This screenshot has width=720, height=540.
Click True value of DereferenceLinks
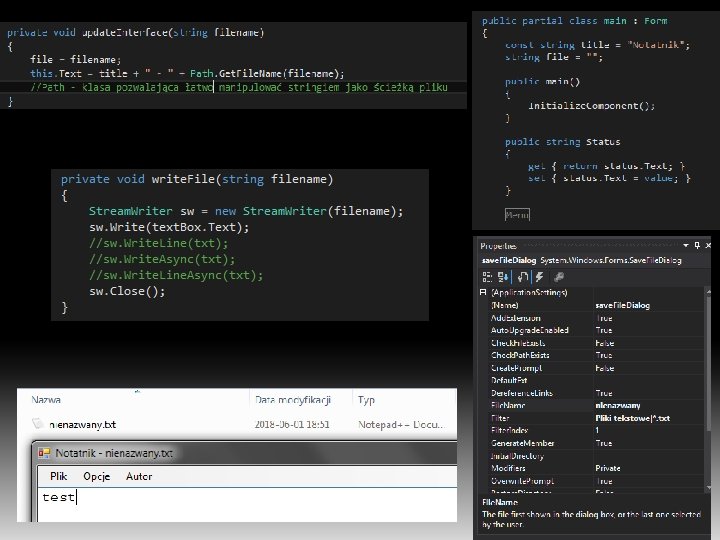click(x=604, y=393)
